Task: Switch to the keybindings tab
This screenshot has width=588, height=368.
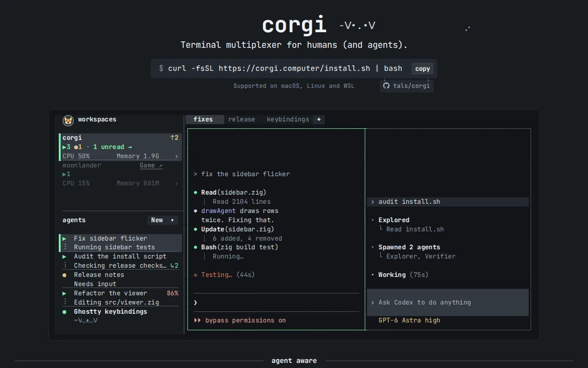Action: coord(288,120)
